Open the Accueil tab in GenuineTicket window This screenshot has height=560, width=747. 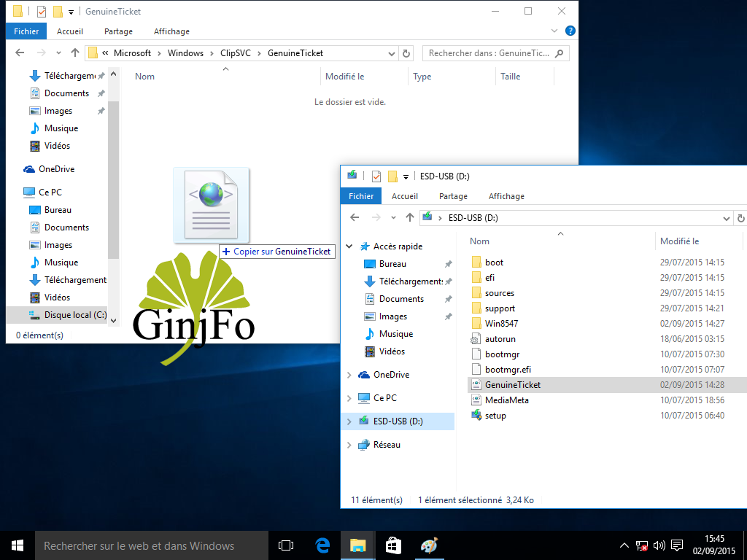70,31
